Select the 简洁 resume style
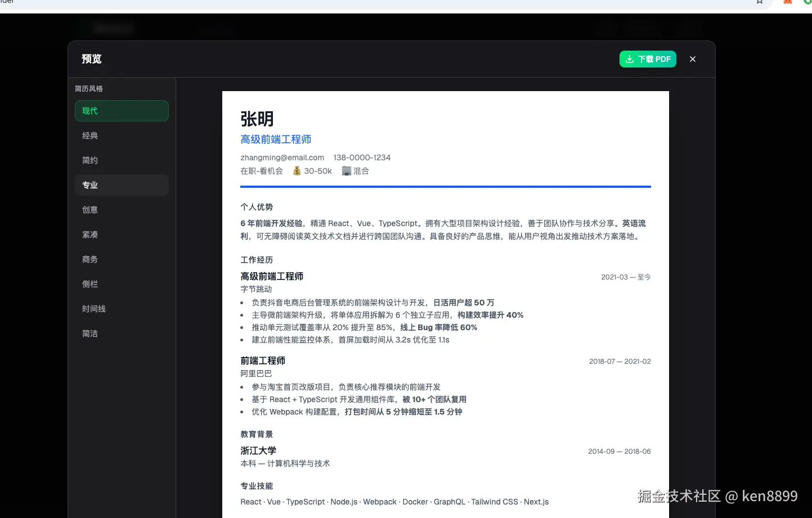 click(122, 334)
